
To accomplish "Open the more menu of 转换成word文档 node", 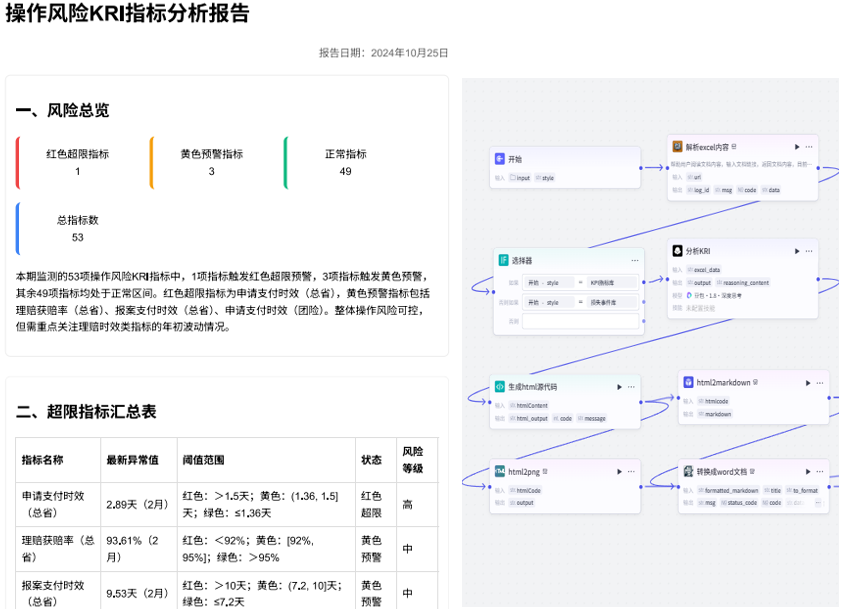I will tap(820, 472).
